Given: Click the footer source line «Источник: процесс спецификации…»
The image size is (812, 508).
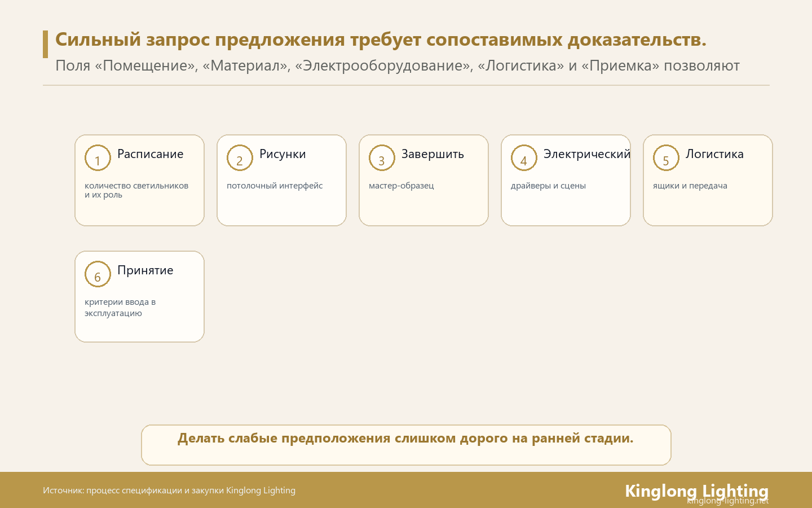Looking at the screenshot, I should tap(169, 491).
